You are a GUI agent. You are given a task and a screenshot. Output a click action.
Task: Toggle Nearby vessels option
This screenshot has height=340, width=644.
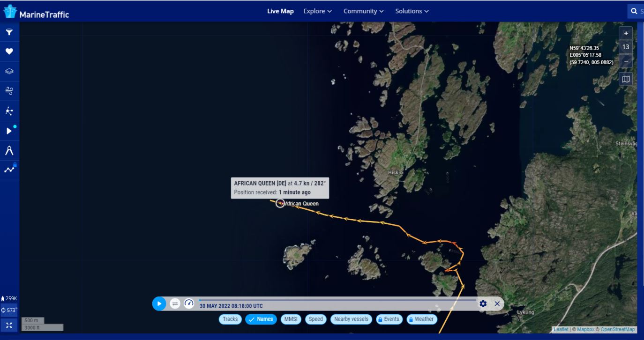351,319
